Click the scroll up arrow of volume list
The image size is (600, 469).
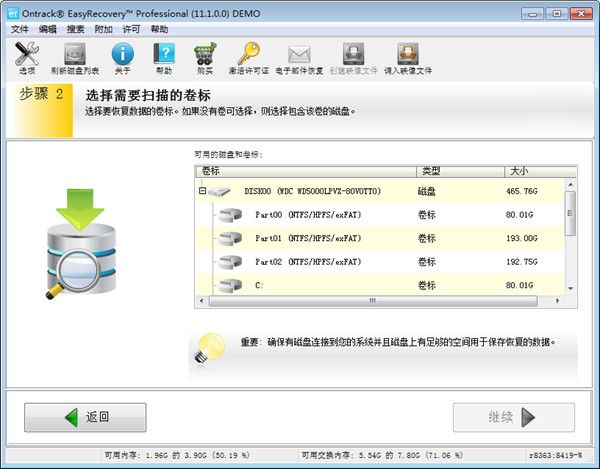click(x=571, y=185)
